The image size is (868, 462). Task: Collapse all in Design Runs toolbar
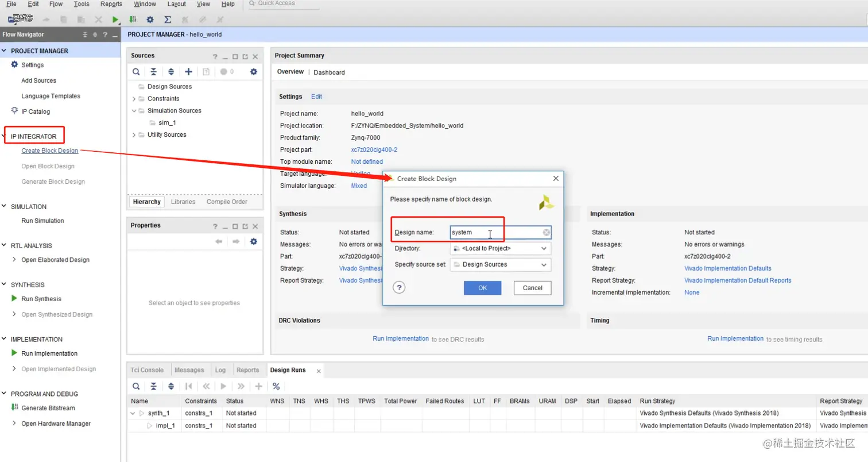click(x=153, y=386)
